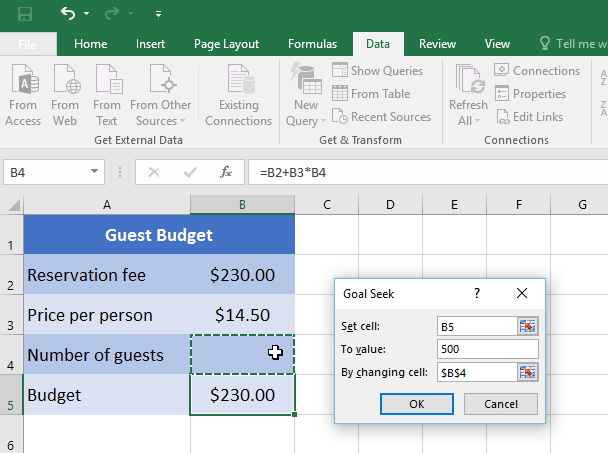Viewport: 608px width, 453px height.
Task: Open the Name Box dropdown arrow
Action: pyautogui.click(x=94, y=172)
